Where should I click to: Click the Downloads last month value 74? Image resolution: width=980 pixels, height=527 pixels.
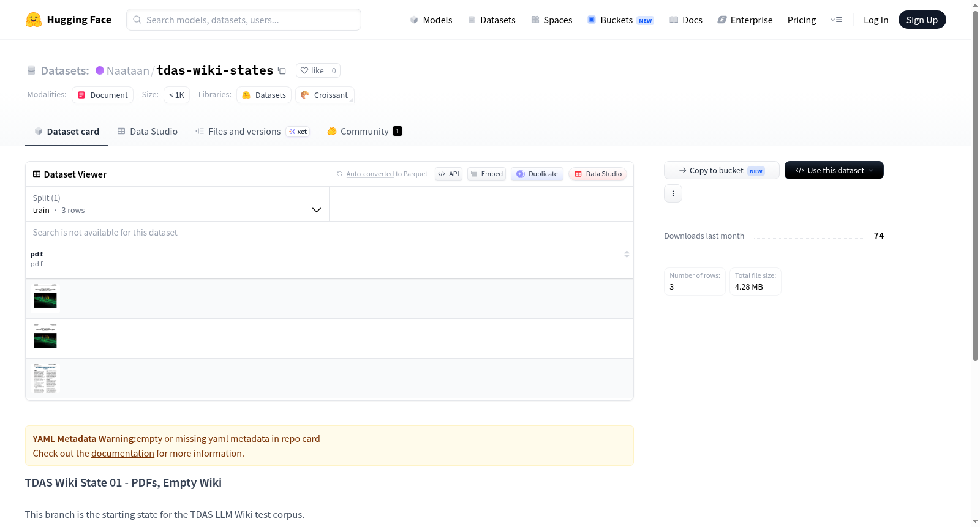[879, 236]
